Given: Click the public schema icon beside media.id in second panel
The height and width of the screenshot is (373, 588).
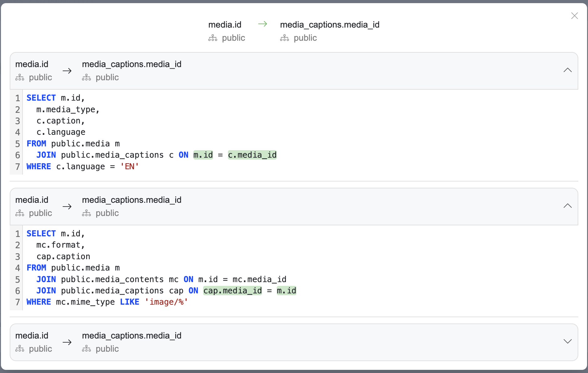Looking at the screenshot, I should pyautogui.click(x=19, y=213).
